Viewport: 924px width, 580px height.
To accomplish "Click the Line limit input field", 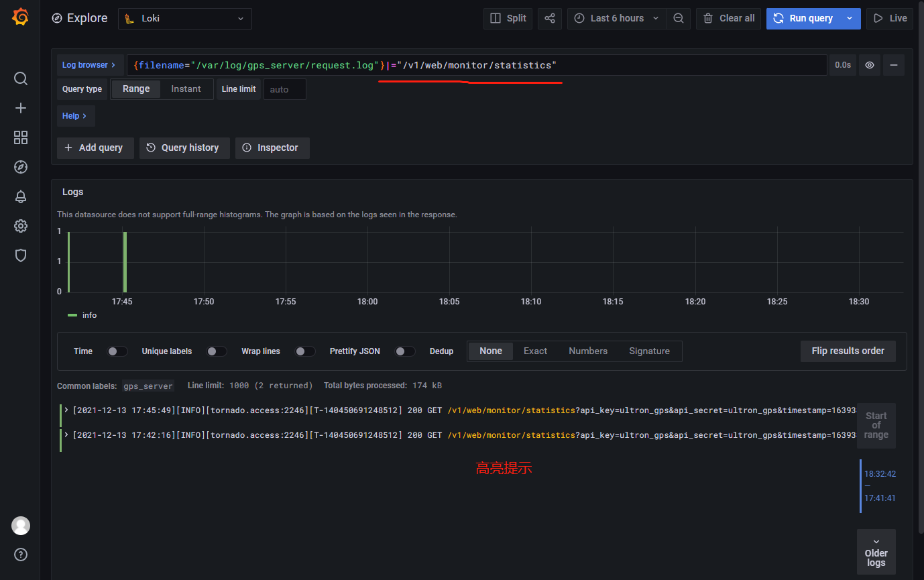I will (285, 89).
